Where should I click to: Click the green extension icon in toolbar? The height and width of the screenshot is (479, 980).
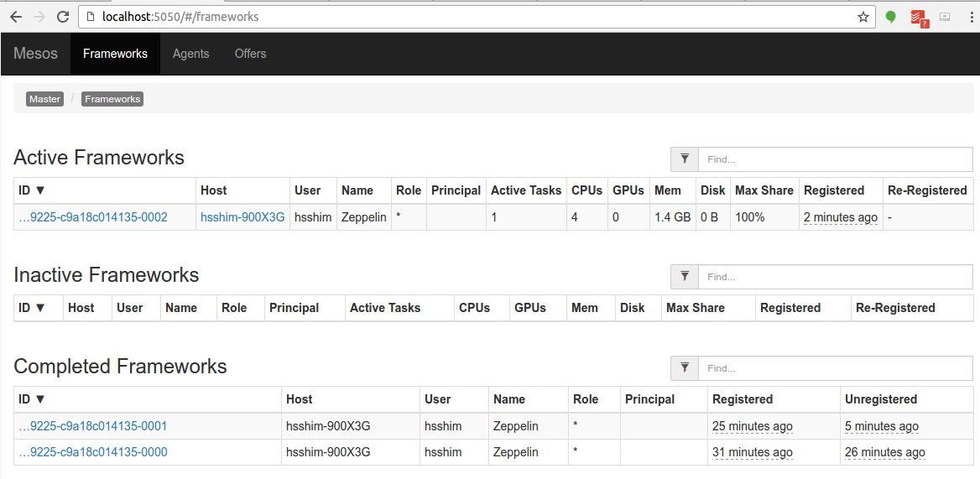coord(891,17)
